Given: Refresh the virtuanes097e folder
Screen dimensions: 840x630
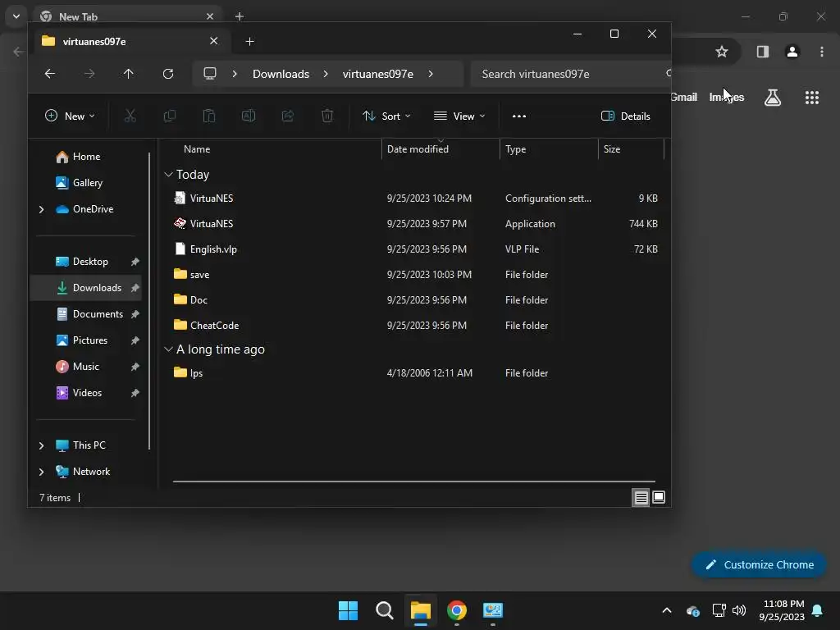Looking at the screenshot, I should [168, 74].
